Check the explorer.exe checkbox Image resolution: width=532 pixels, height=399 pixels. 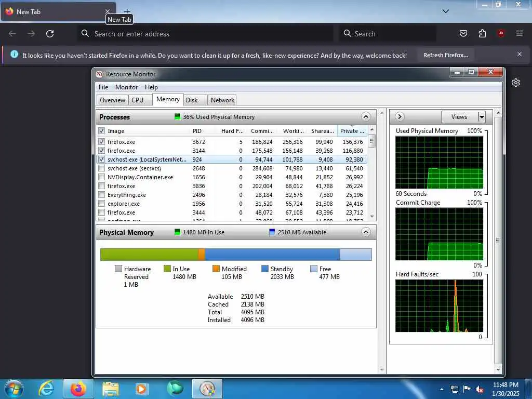click(x=101, y=203)
